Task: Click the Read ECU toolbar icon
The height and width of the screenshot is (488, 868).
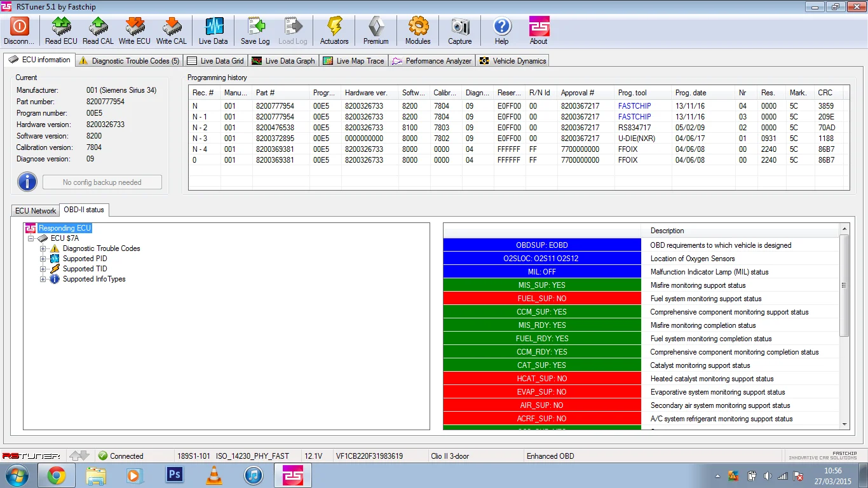Action: 61,26
